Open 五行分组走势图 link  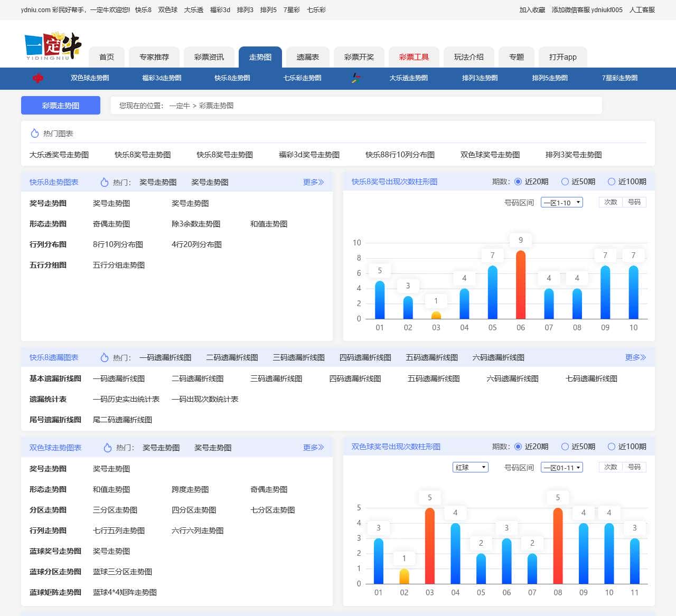coord(119,265)
